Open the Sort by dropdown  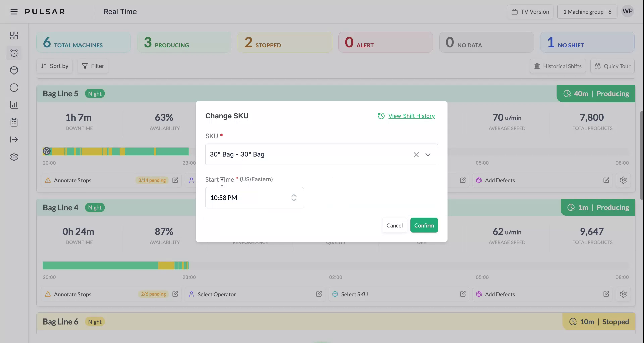pos(54,66)
